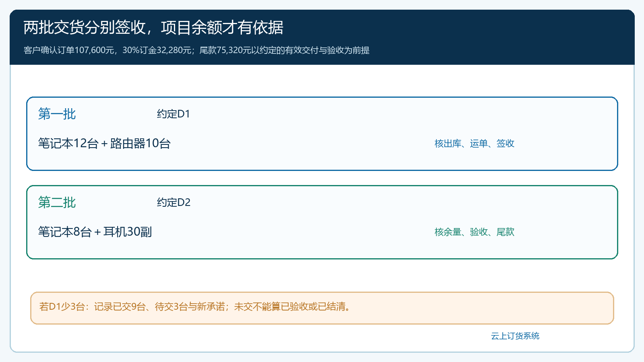The height and width of the screenshot is (362, 644).
Task: Click the 第一批 heading
Action: click(57, 114)
